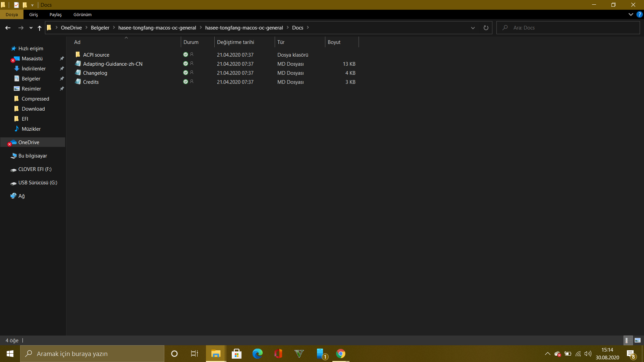Click the help question mark icon

(640, 14)
